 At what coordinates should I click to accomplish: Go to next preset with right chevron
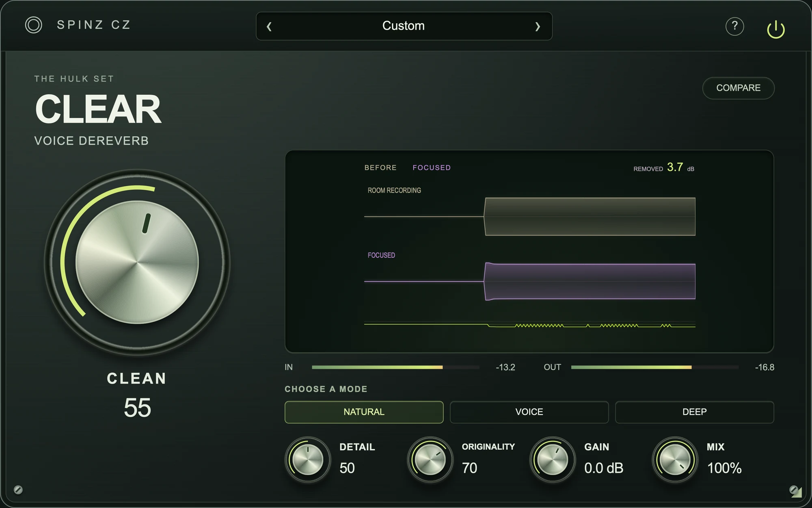pyautogui.click(x=538, y=27)
